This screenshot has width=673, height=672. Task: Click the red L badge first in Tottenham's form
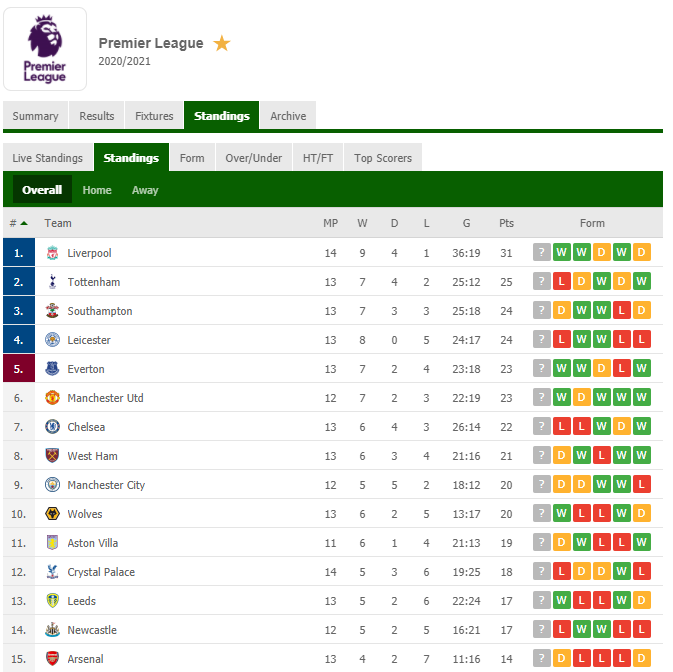[561, 282]
